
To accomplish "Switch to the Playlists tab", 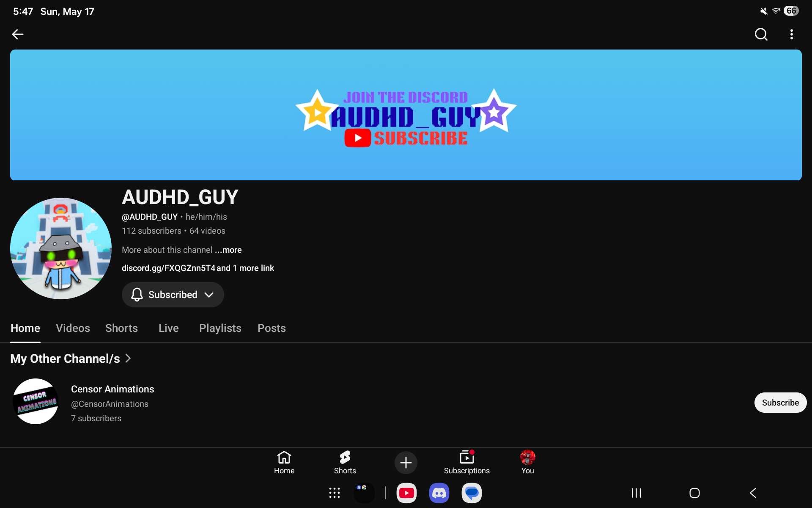I will coord(220,328).
